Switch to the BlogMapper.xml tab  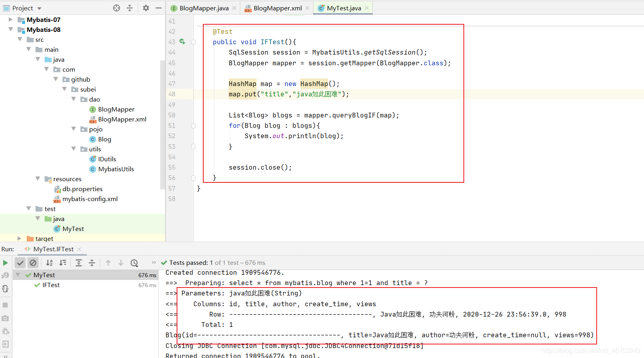(273, 8)
